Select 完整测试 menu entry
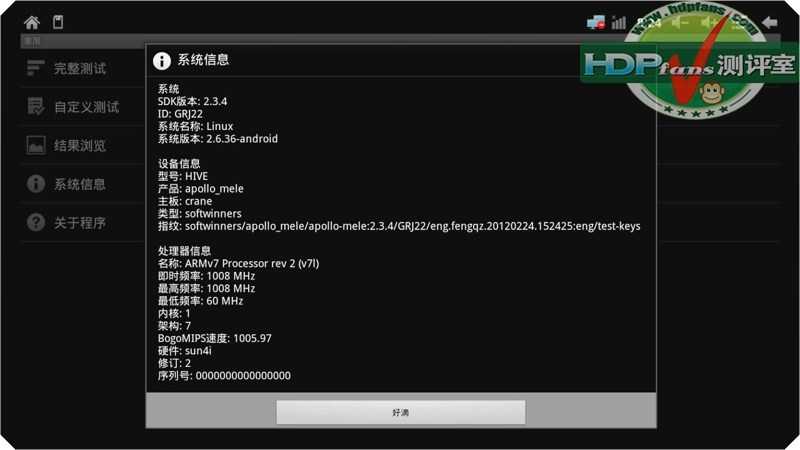Screen dimensions: 800x450 click(x=83, y=68)
